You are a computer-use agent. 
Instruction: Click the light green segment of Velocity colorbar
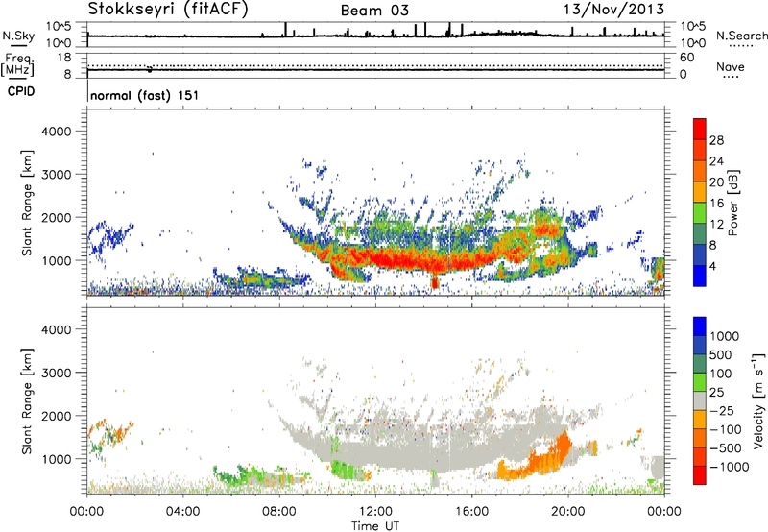click(x=700, y=382)
